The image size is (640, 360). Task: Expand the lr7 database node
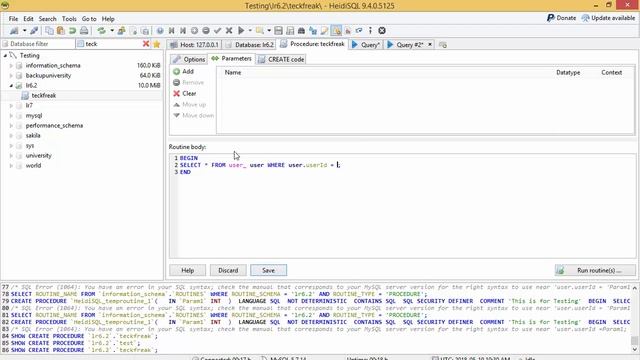tap(11, 105)
